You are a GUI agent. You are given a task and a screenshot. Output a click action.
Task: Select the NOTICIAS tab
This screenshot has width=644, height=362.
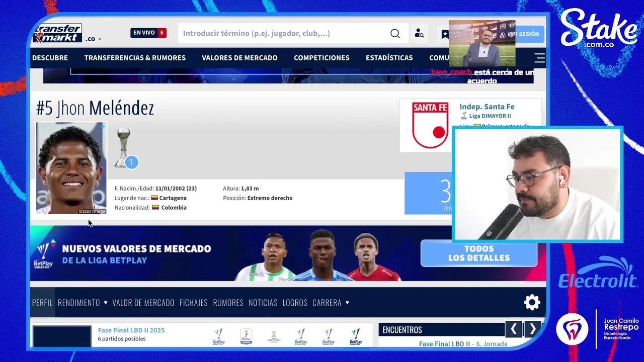[263, 303]
